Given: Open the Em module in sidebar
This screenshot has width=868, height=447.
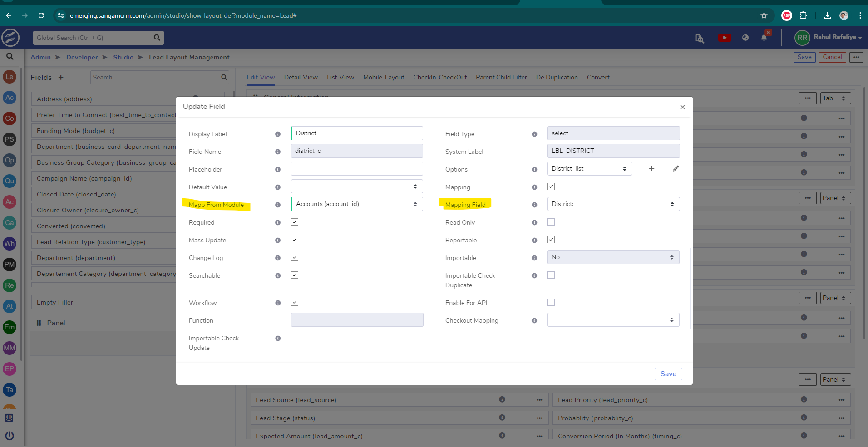Looking at the screenshot, I should [x=10, y=327].
